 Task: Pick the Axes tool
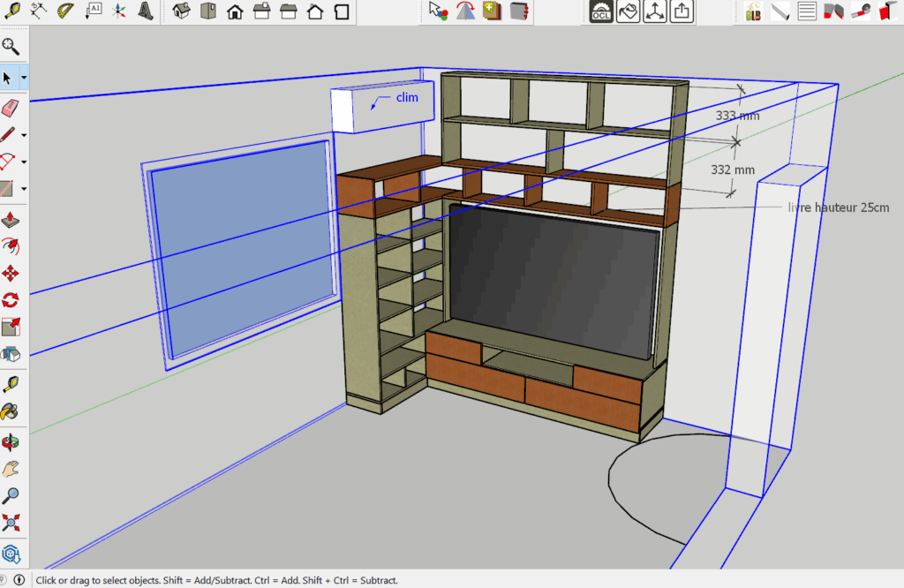(x=120, y=11)
